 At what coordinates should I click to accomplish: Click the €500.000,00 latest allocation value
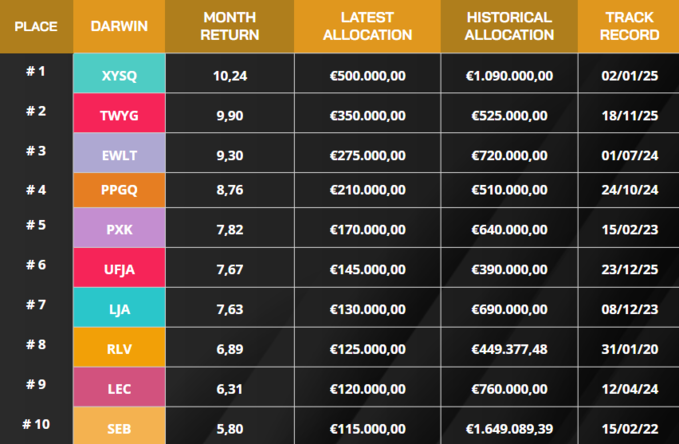click(x=368, y=76)
